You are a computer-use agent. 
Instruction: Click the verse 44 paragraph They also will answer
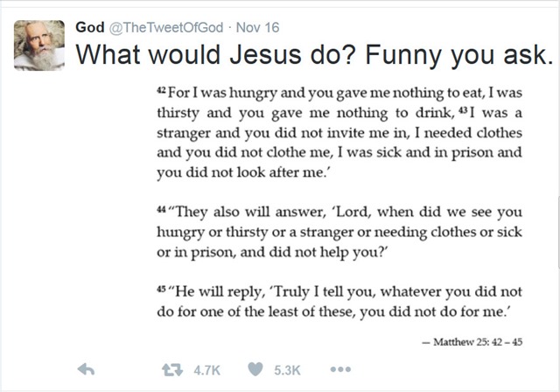pyautogui.click(x=339, y=232)
